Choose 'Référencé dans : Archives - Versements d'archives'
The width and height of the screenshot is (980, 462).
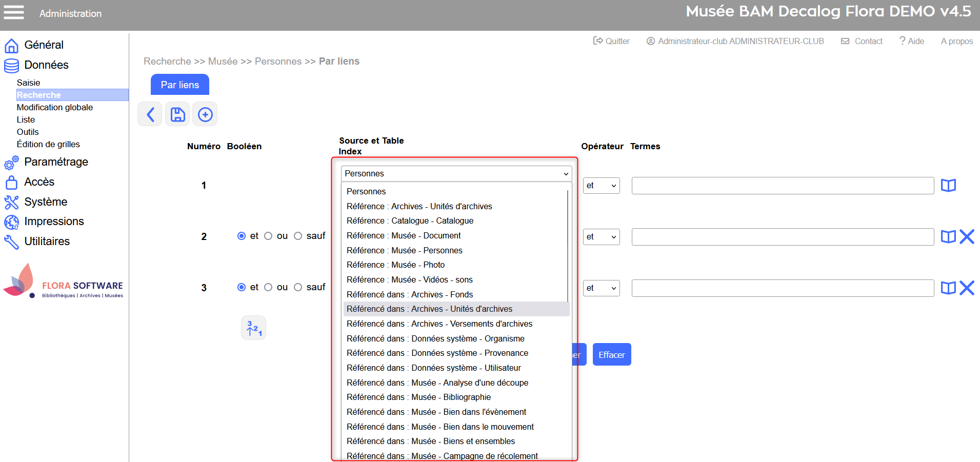pos(455,324)
